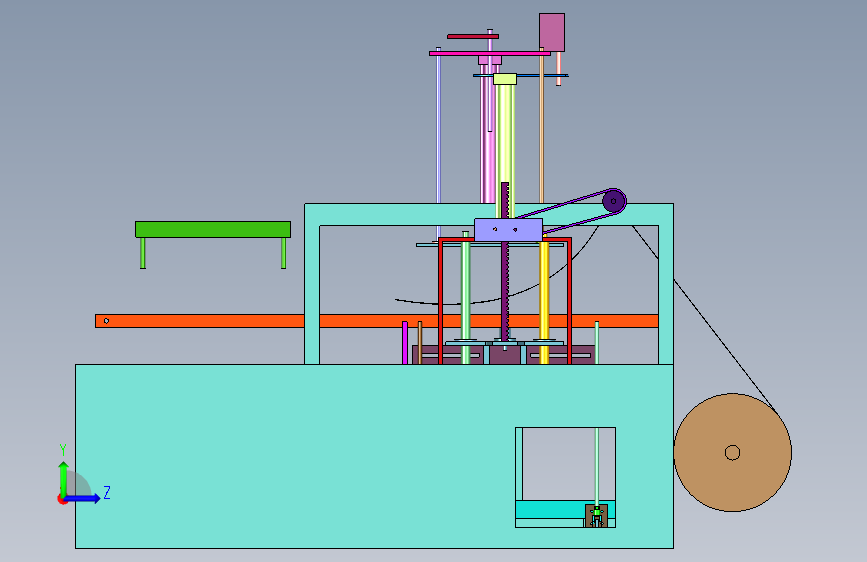Viewport: 867px width, 562px height.
Task: Select the green Y axis arrow
Action: tap(64, 478)
